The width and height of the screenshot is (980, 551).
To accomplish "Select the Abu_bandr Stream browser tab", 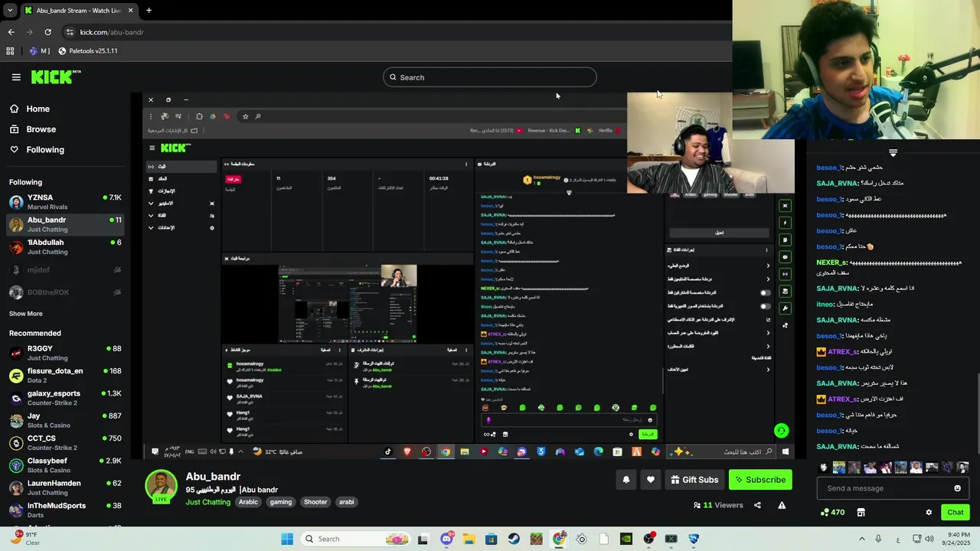I will point(79,10).
